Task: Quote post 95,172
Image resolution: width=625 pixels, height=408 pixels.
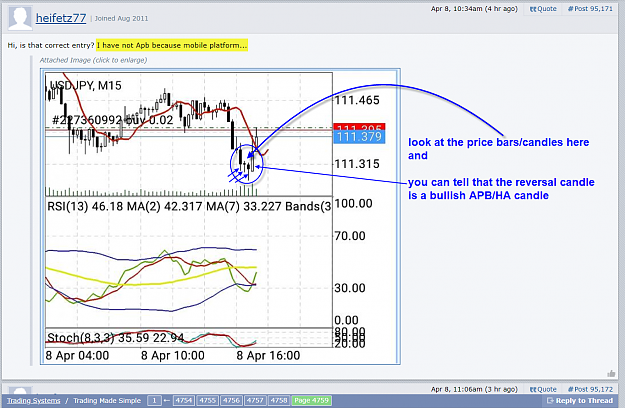Action: click(543, 389)
